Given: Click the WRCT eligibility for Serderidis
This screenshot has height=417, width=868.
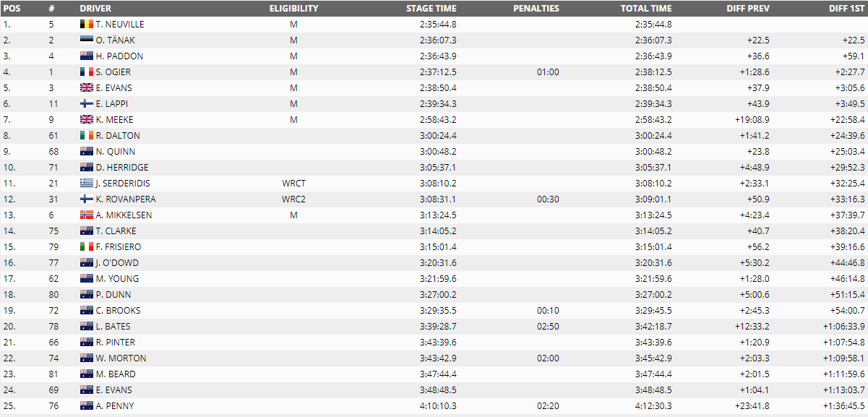Looking at the screenshot, I should coord(293,183).
